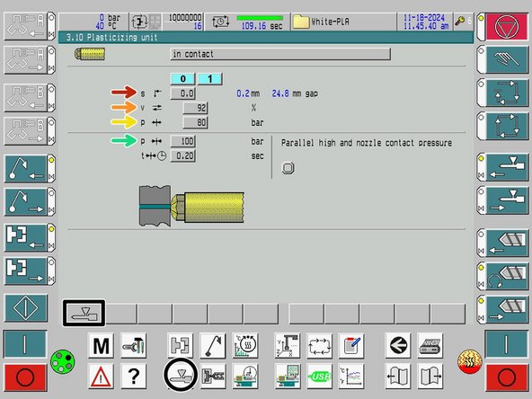The width and height of the screenshot is (532, 399).
Task: Open the temperature control parameter group
Action: 245,346
